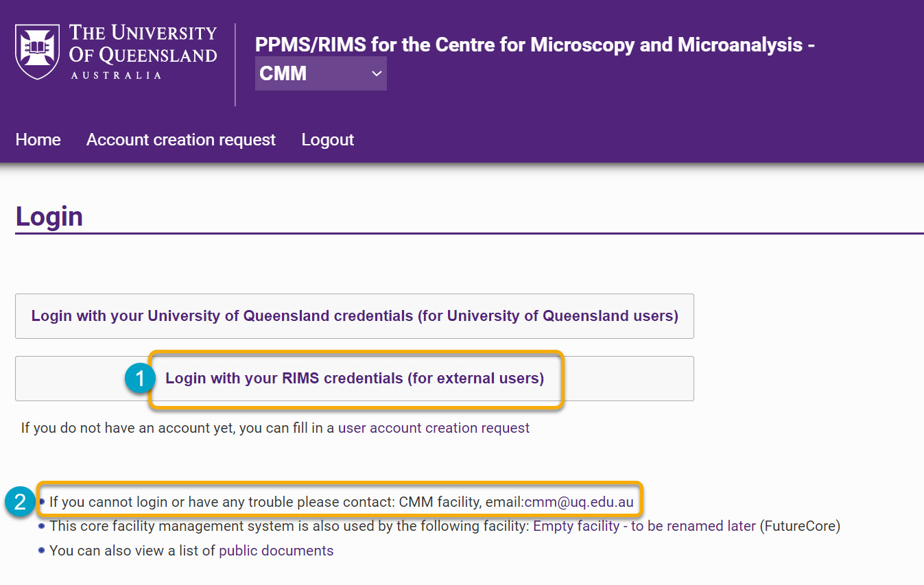Open the CMM facility selector dropdown

[320, 73]
